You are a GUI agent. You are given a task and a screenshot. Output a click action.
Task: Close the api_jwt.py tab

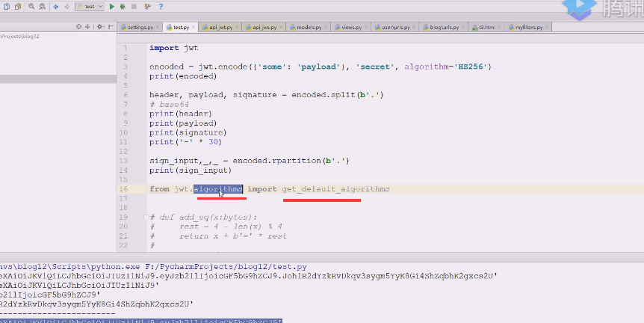tap(237, 27)
